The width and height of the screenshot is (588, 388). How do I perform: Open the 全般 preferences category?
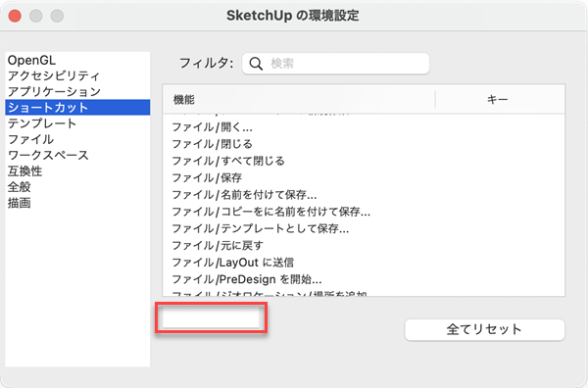point(77,187)
